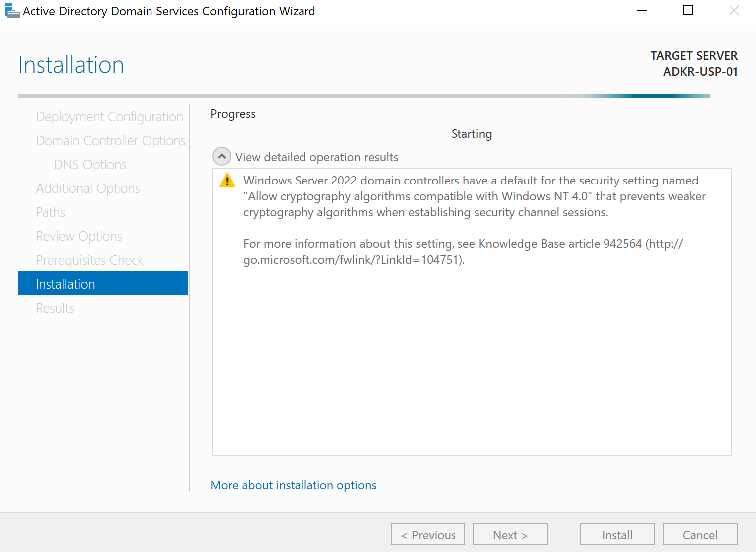Go to Domain Controller Options step
Screen dimensions: 756x552
point(111,141)
